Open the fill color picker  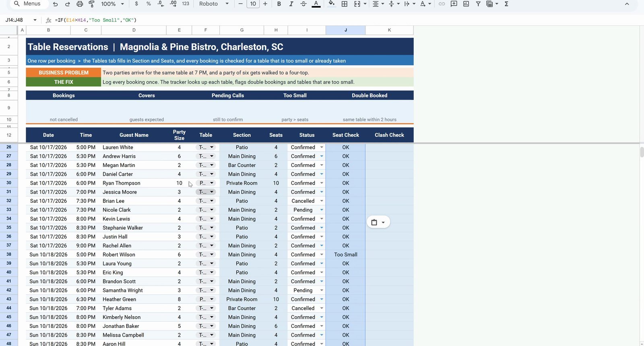[x=332, y=4]
